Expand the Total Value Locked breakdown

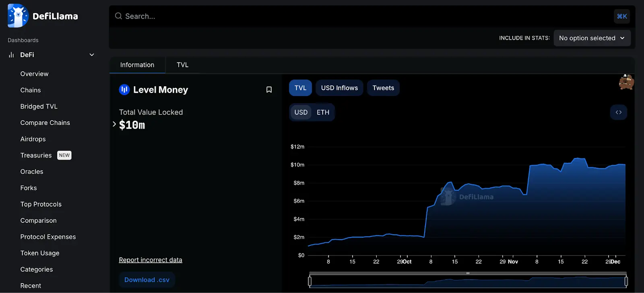[x=114, y=125]
